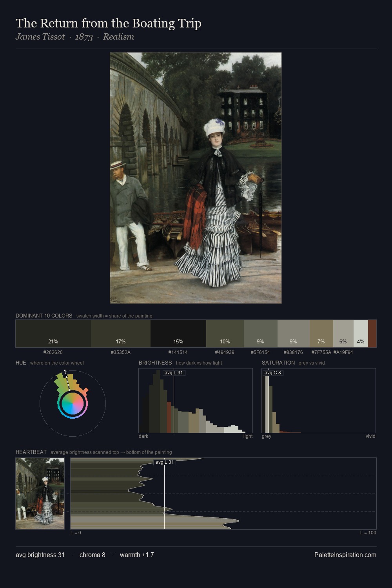Click the 'avg L 31' label in Brightness chart
This screenshot has height=588, width=392.
click(174, 373)
